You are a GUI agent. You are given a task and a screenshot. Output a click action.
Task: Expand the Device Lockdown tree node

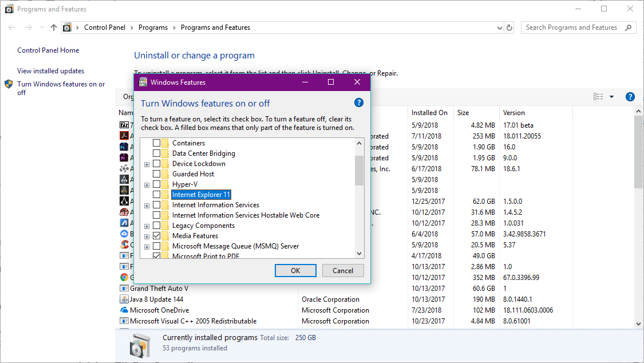point(147,164)
